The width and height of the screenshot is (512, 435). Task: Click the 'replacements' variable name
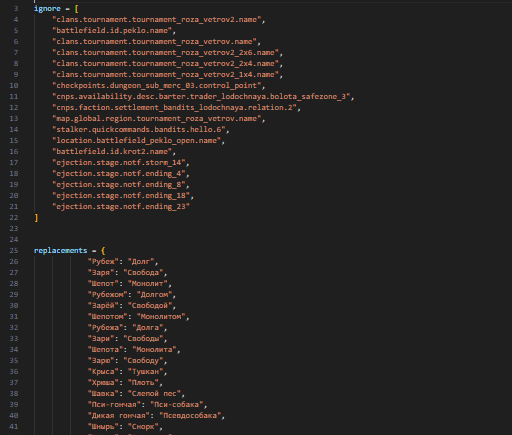coord(61,251)
